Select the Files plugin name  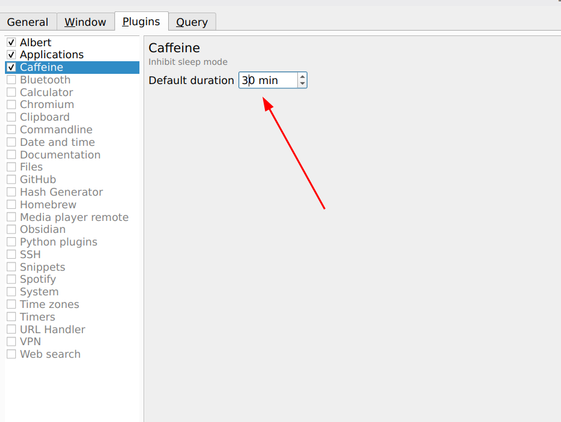(x=31, y=167)
